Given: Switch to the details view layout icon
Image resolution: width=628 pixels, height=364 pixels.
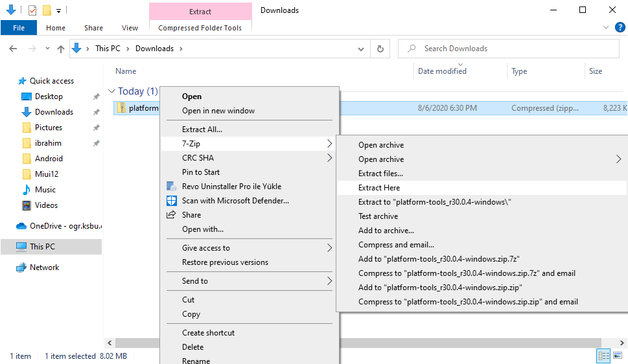Looking at the screenshot, I should [603, 356].
